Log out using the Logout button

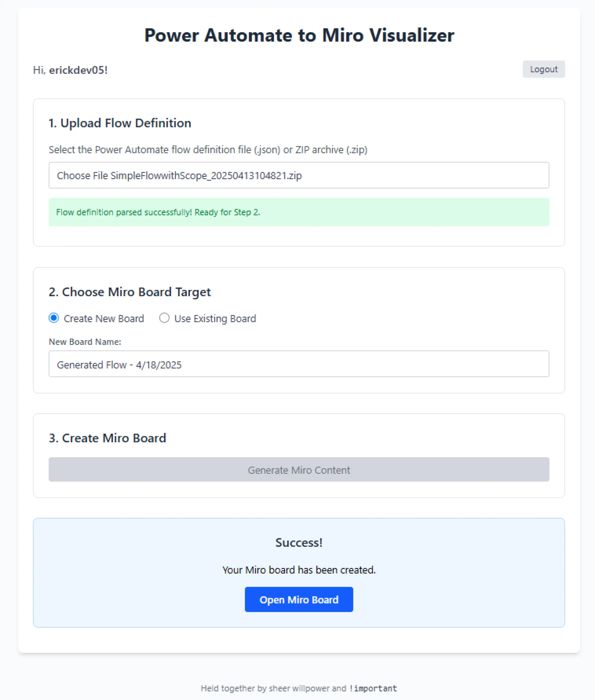543,69
